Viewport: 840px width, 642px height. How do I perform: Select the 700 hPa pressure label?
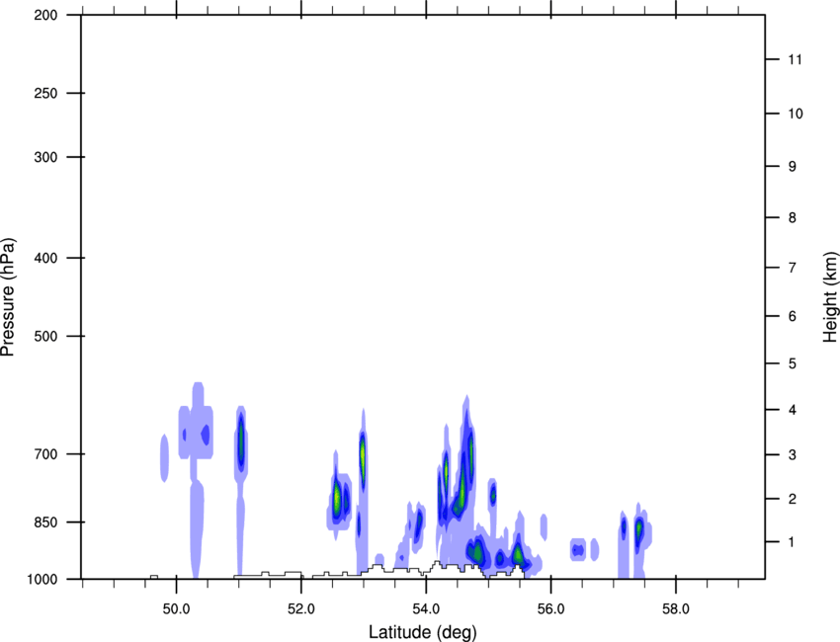click(45, 454)
